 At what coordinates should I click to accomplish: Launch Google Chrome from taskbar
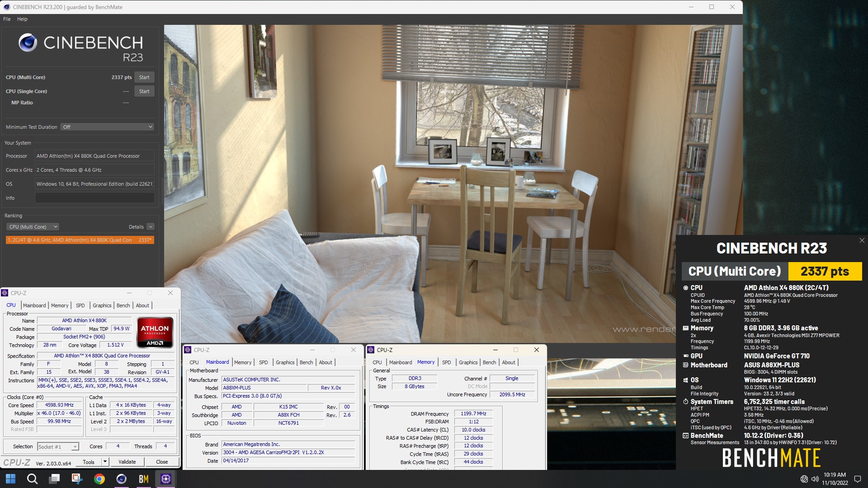(99, 479)
